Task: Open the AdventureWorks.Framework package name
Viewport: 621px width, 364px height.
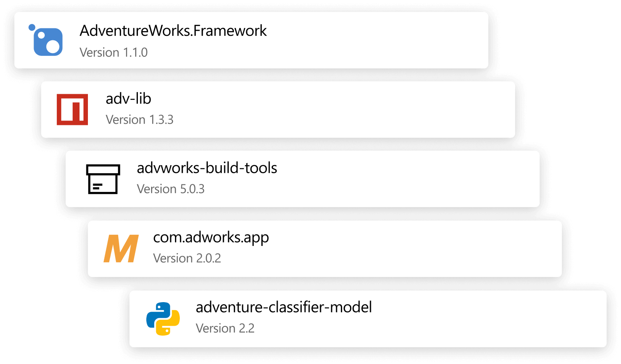Action: (x=173, y=31)
